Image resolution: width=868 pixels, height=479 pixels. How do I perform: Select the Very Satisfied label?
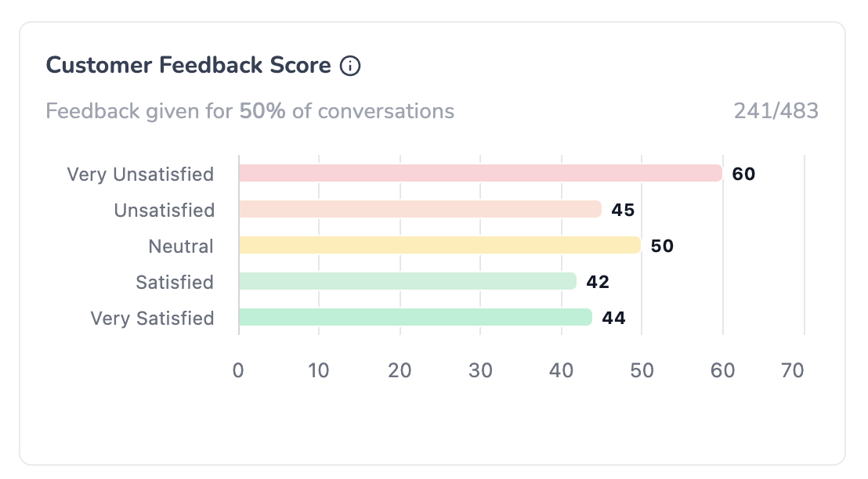(x=152, y=318)
